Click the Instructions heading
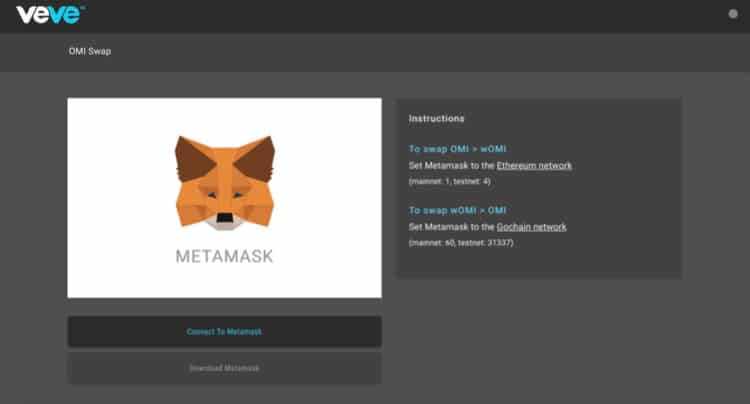 coord(436,118)
